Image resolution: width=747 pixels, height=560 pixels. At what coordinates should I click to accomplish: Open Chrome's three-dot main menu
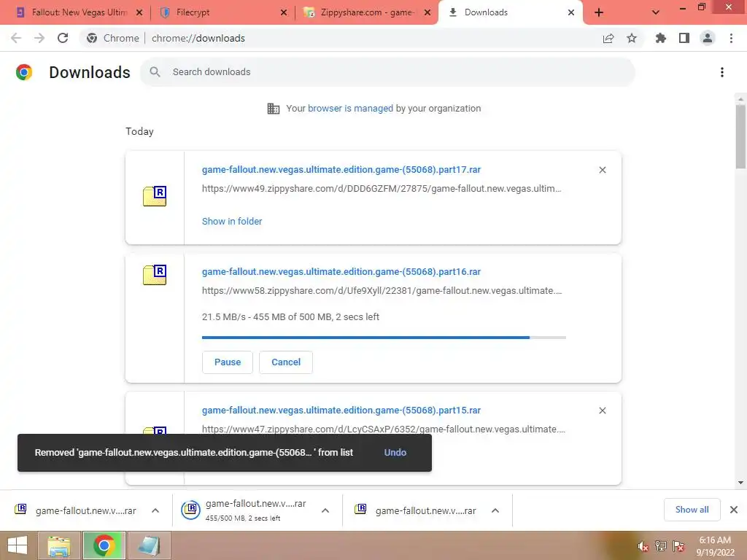[x=731, y=38]
